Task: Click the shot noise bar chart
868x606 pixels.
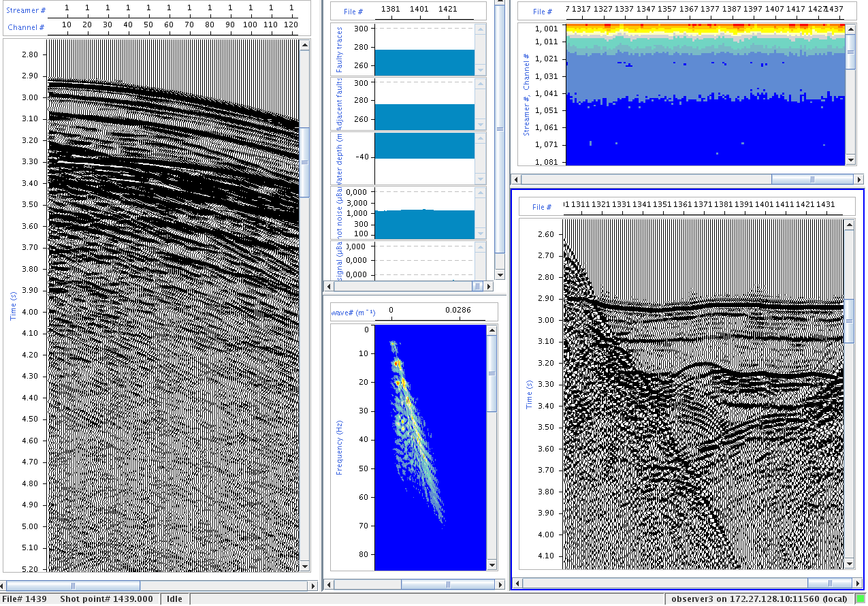Action: pos(424,213)
